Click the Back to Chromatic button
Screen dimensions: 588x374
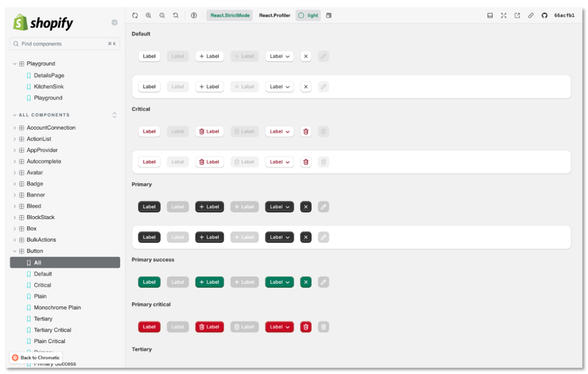click(x=36, y=357)
